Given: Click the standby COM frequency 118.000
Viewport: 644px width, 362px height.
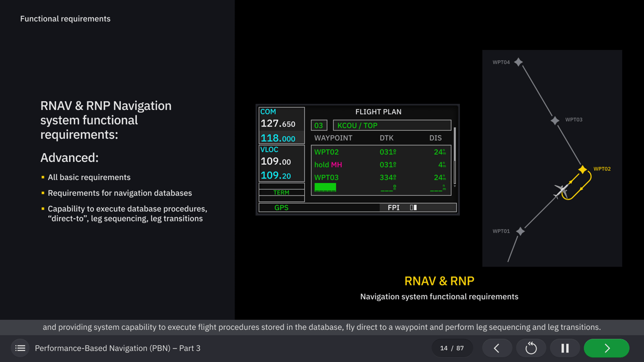Looking at the screenshot, I should point(278,138).
